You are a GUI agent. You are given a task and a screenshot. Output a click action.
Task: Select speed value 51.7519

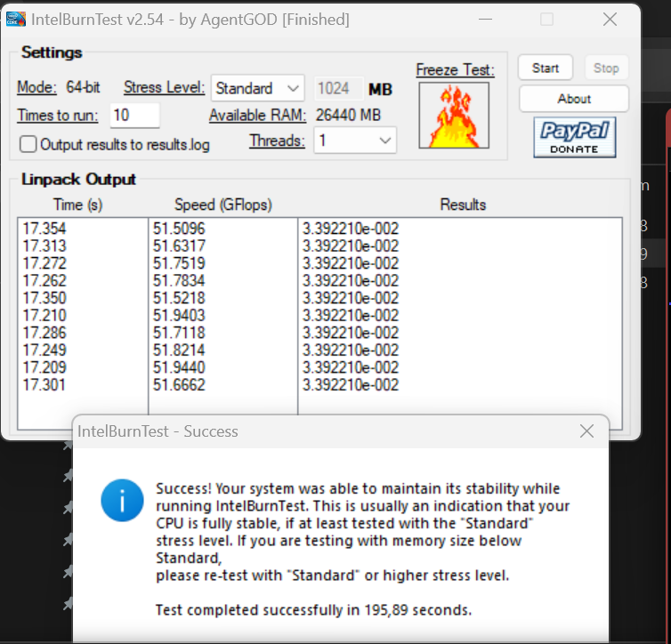(179, 263)
